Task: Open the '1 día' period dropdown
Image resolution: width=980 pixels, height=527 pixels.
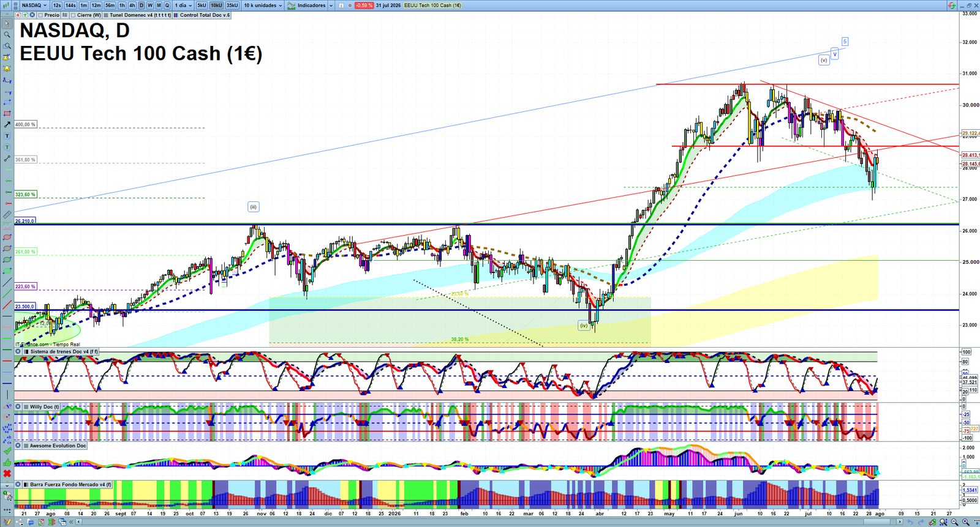Action: [183, 6]
